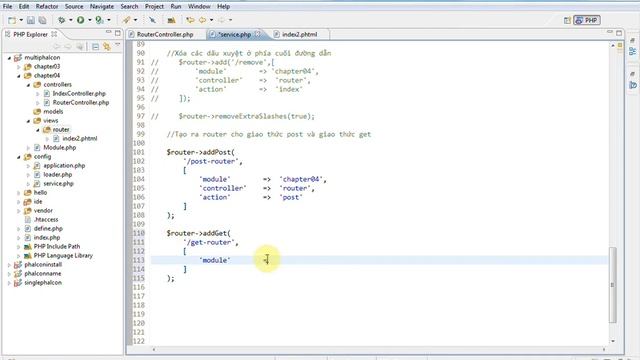
Task: Open the Debug configurations dropdown arrow
Action: pos(71,20)
